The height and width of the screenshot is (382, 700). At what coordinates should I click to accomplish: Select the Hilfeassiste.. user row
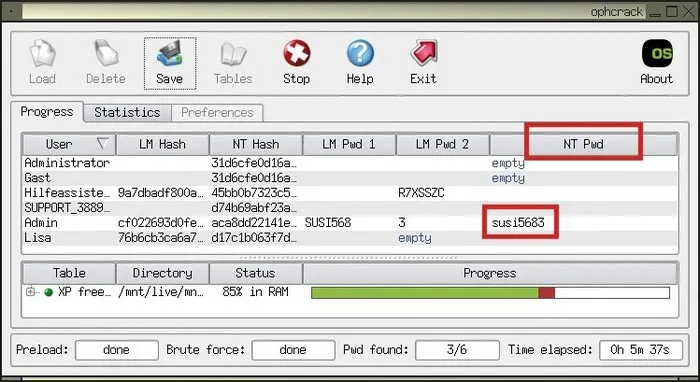tap(350, 193)
